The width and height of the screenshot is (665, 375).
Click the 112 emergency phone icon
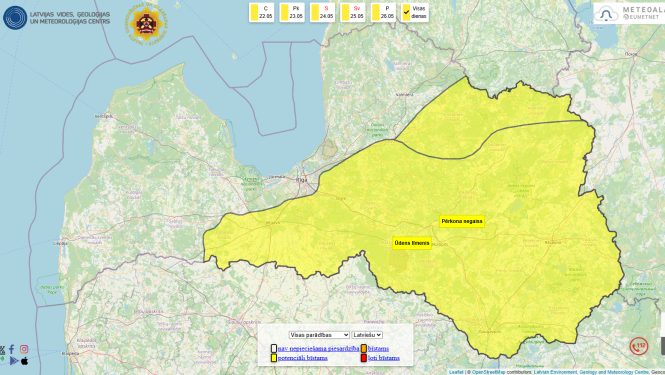[x=638, y=346]
